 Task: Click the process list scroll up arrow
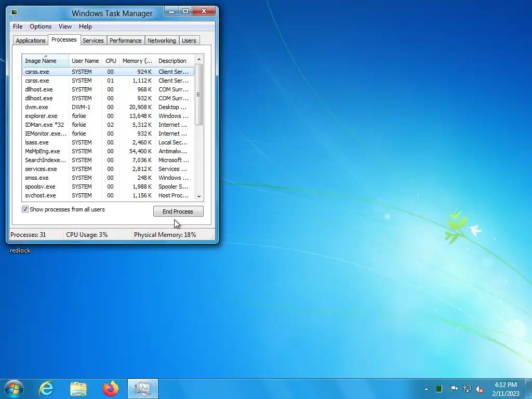[x=199, y=59]
